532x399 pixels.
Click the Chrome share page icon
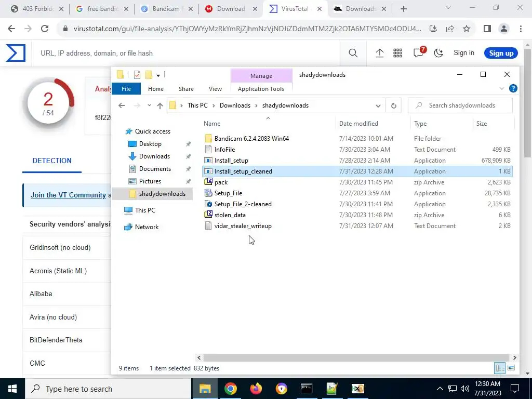click(450, 29)
